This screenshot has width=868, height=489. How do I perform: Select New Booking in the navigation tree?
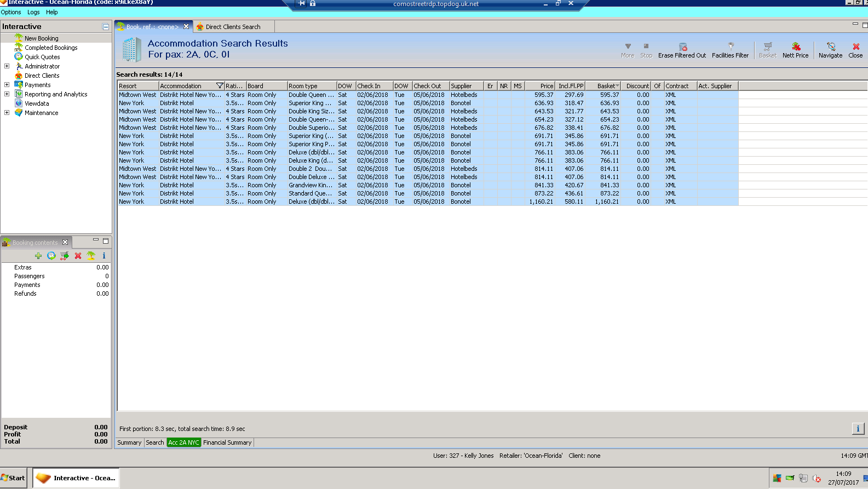click(x=42, y=38)
